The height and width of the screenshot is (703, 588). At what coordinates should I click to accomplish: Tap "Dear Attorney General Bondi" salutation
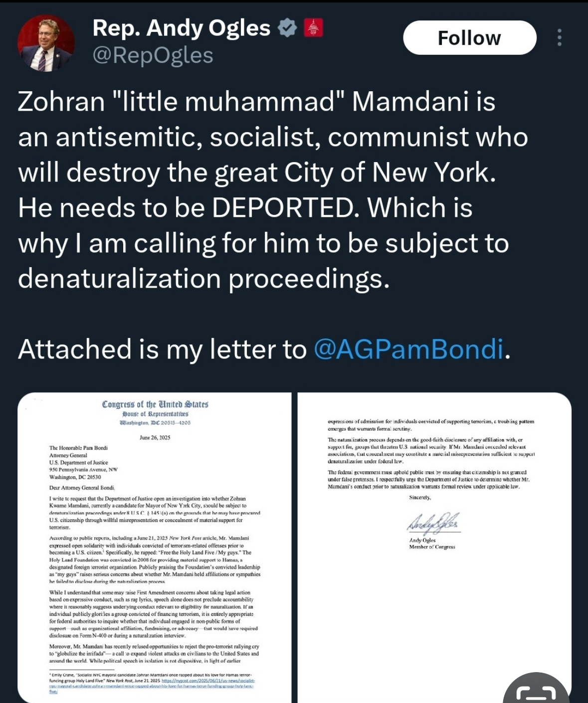pyautogui.click(x=82, y=487)
